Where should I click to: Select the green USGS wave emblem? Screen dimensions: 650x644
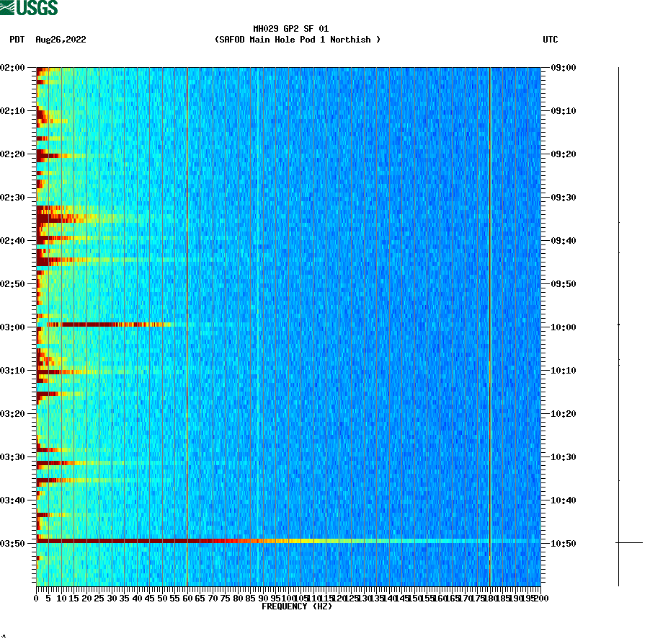point(6,6)
